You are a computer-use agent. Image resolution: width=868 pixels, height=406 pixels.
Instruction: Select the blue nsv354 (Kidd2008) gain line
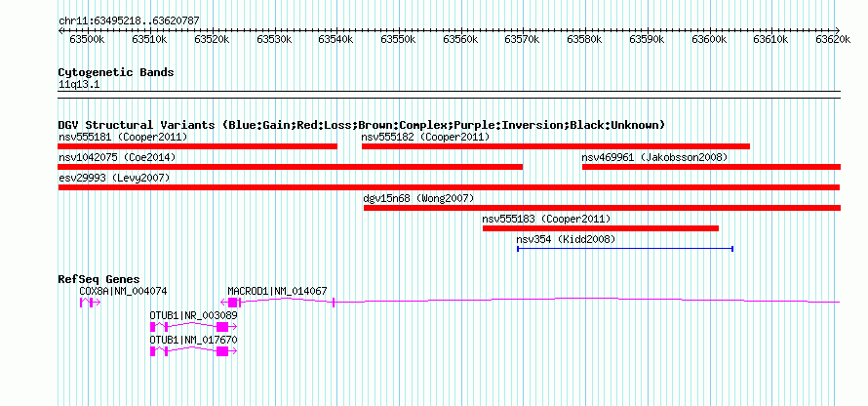coord(625,249)
